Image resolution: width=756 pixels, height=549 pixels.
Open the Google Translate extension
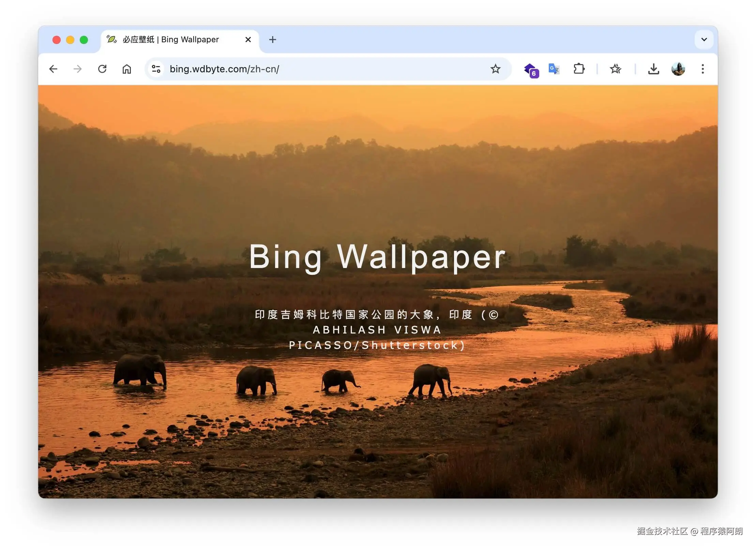[554, 69]
